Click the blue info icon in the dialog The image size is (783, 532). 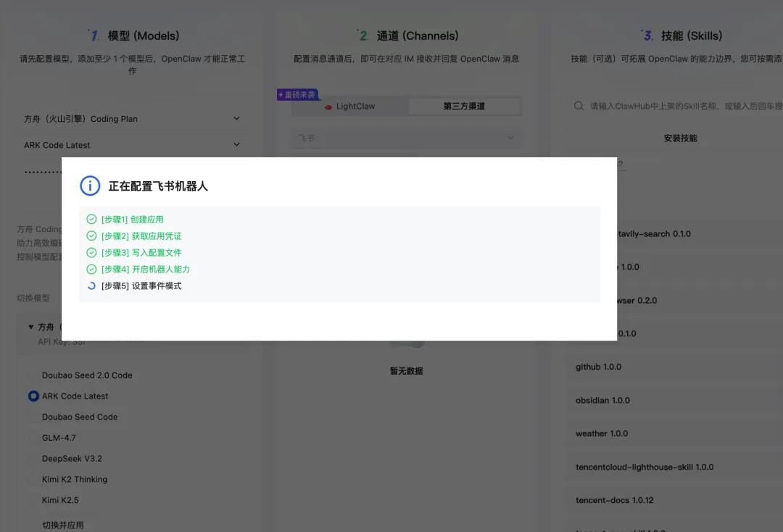point(90,186)
